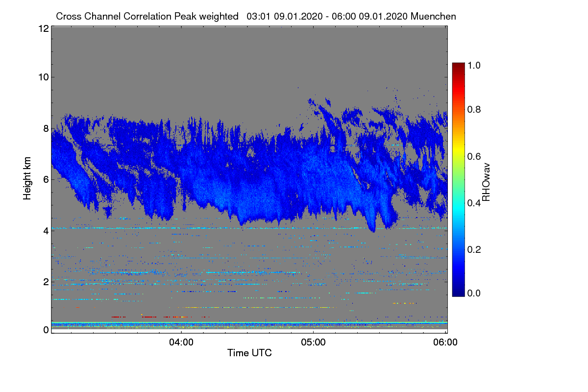
Task: Click the 'Muenchen' location in the title
Action: (434, 16)
